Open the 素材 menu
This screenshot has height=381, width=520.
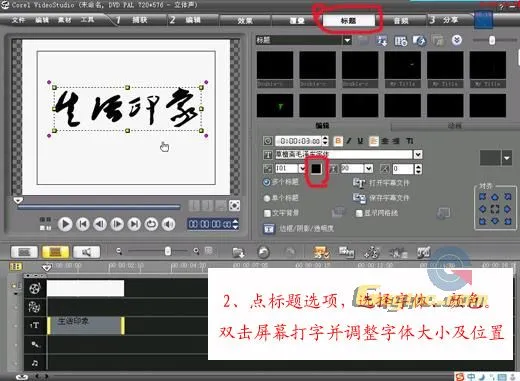(65, 20)
